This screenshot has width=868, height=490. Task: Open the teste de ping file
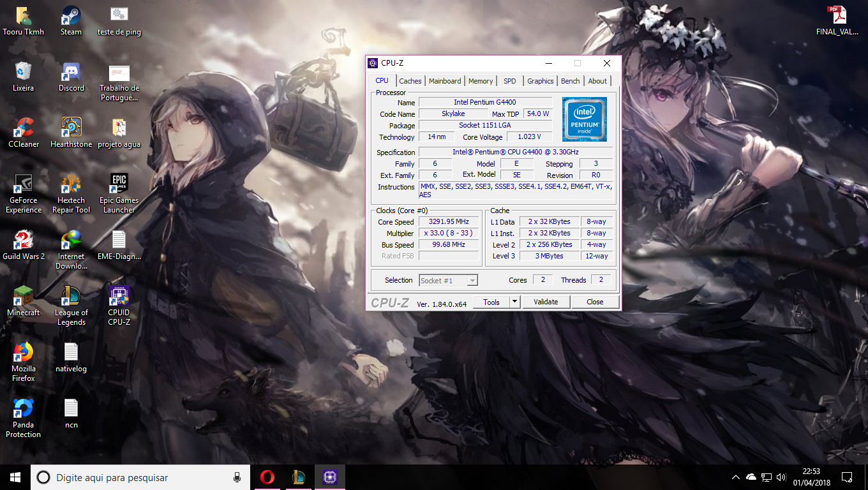click(119, 20)
